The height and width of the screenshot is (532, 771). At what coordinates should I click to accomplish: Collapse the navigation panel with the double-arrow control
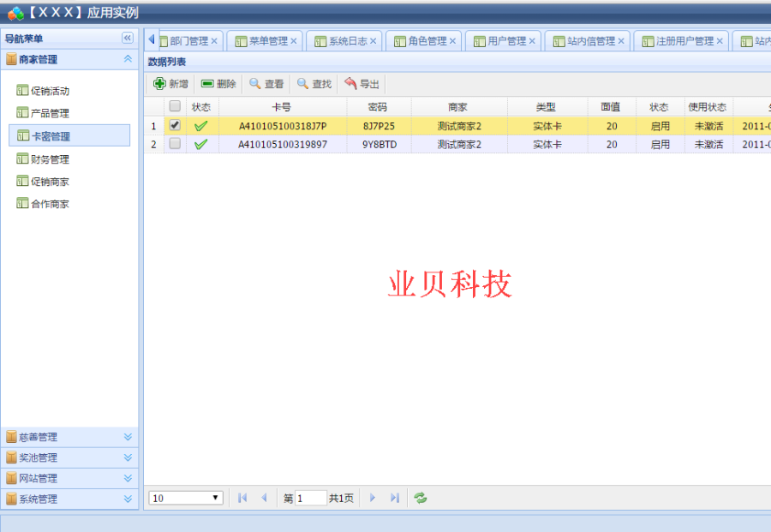(128, 38)
